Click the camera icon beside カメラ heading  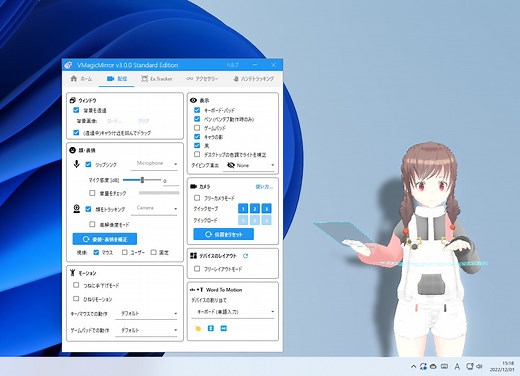click(x=193, y=186)
